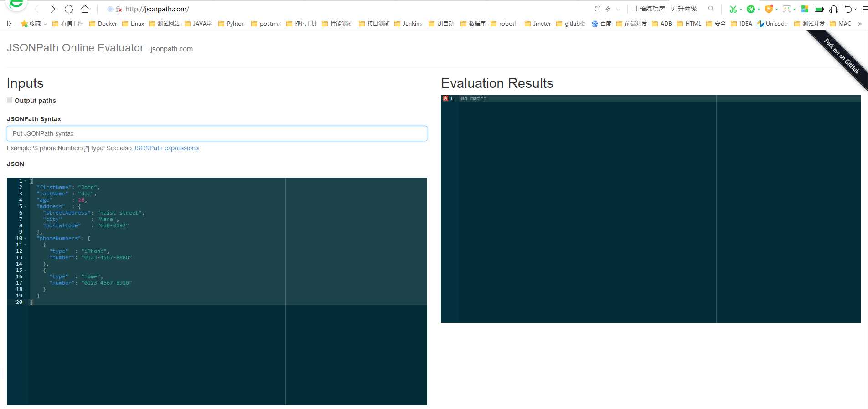The width and height of the screenshot is (868, 409).
Task: Open the 百度 Baidu bookmark
Action: tap(601, 24)
